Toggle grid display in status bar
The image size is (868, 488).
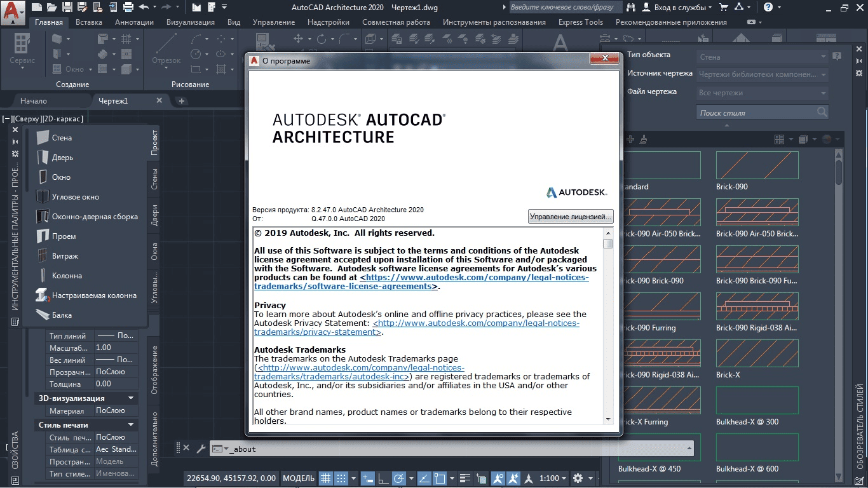pos(325,478)
